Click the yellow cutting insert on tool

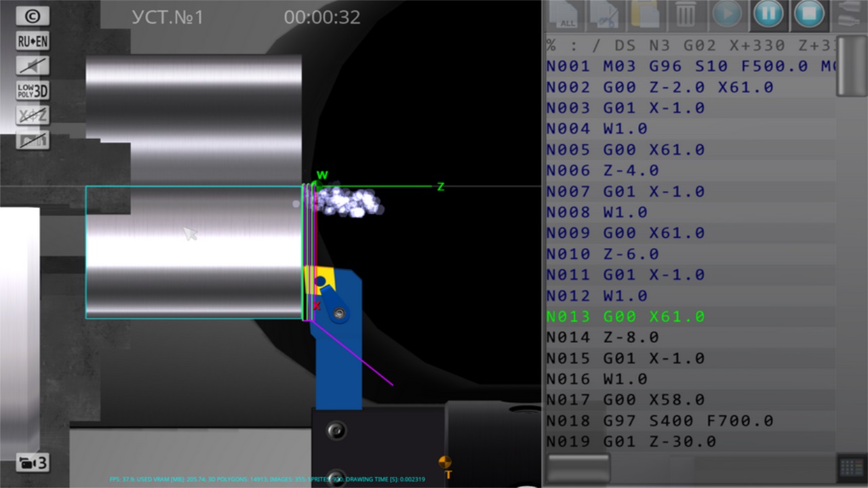click(321, 279)
